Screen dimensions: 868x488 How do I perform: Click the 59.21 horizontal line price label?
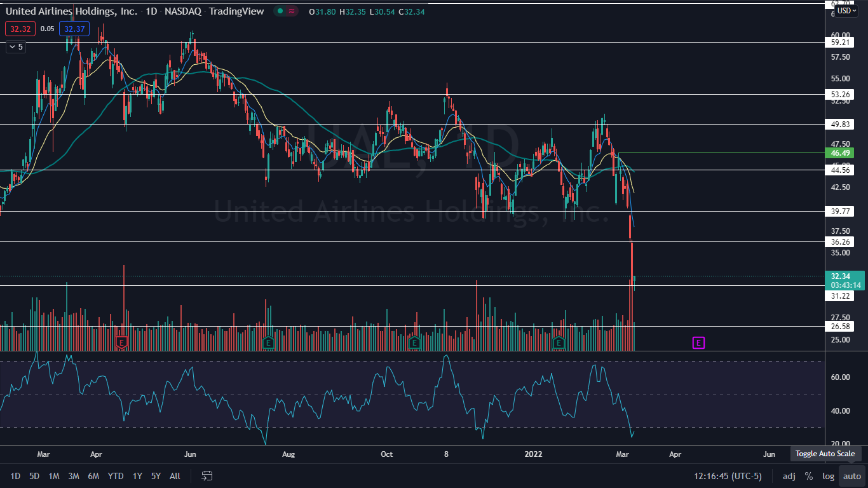tap(841, 43)
